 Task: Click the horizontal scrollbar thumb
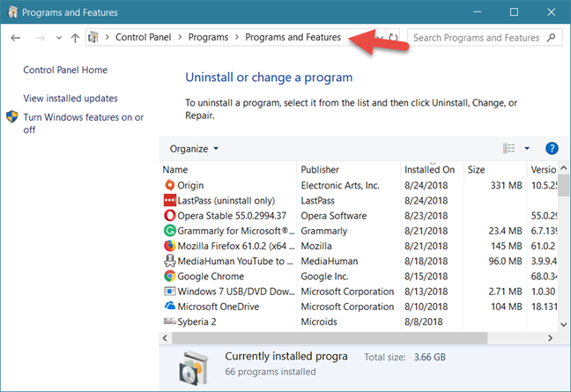click(330, 337)
